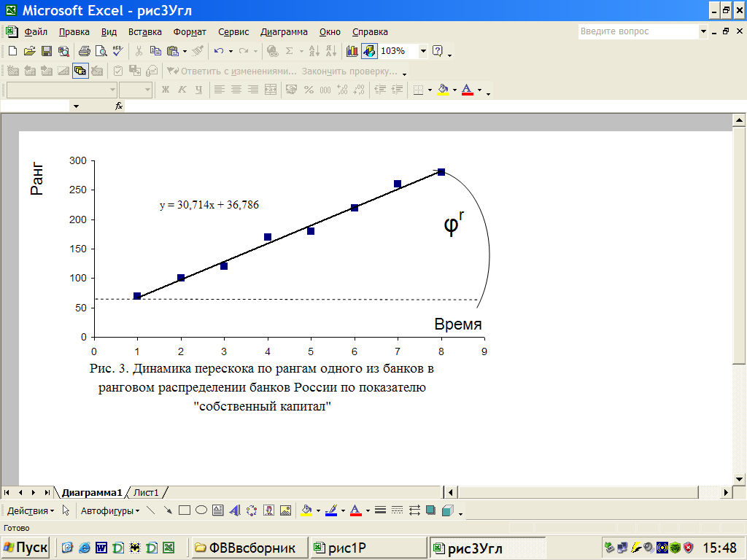
Task: Select the Line drawing tool
Action: coord(151,510)
